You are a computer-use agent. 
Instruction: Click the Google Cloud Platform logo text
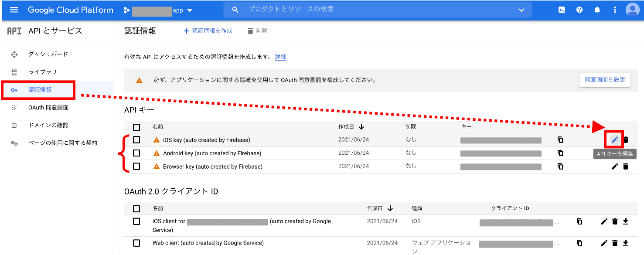(x=71, y=10)
